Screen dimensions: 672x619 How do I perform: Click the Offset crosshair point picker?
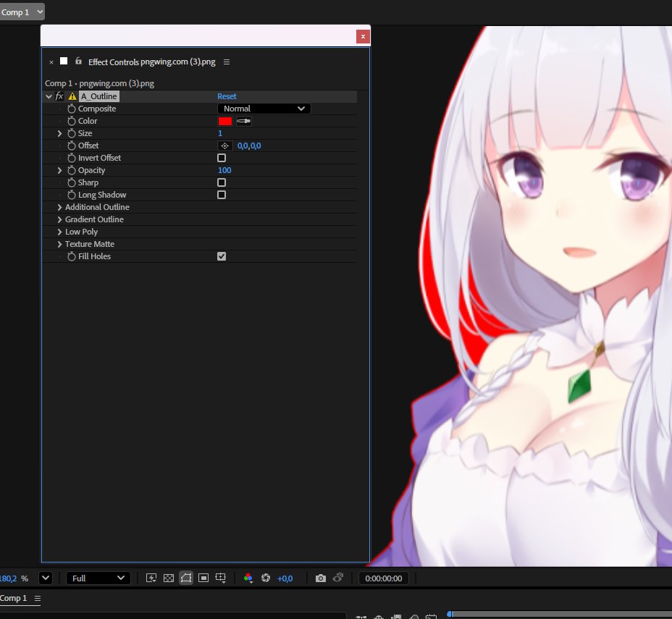tap(225, 146)
